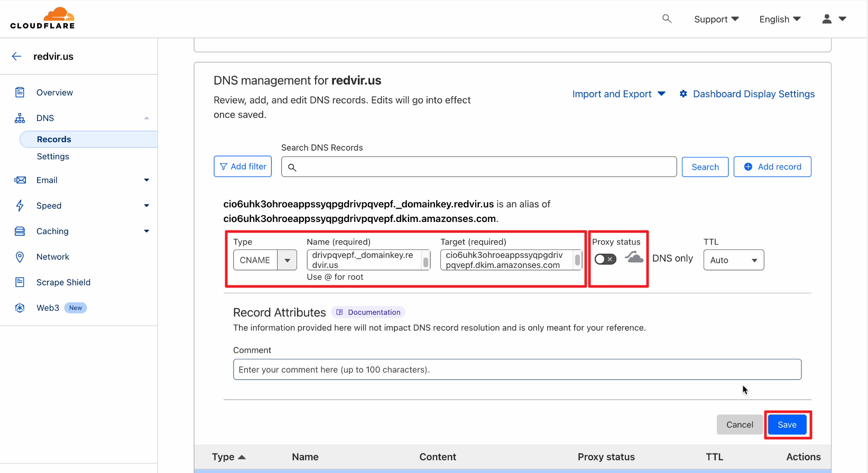Open the Record Attributes Documentation link
868x473 pixels.
[x=368, y=312]
